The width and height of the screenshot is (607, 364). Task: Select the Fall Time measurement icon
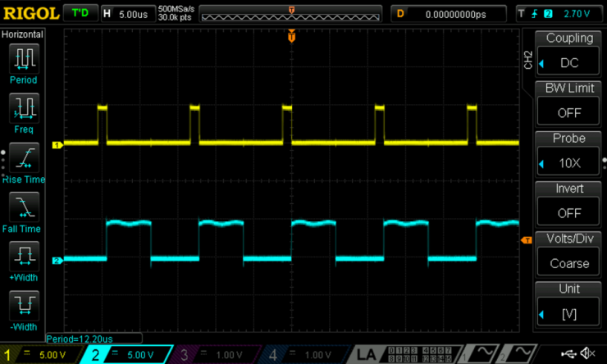pos(24,207)
